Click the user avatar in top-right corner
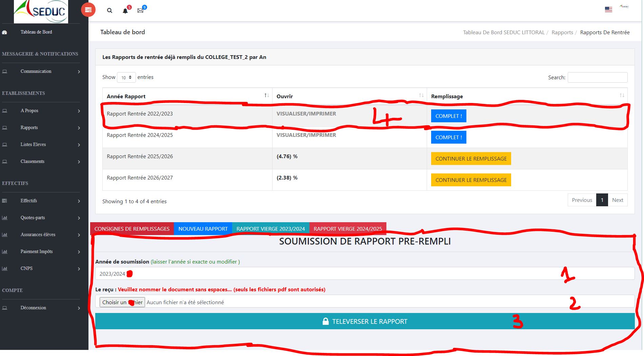The width and height of the screenshot is (644, 356). pyautogui.click(x=624, y=6)
